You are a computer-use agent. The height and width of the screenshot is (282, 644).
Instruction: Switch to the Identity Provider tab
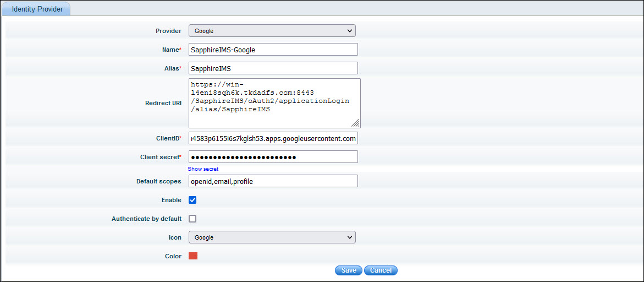(37, 9)
